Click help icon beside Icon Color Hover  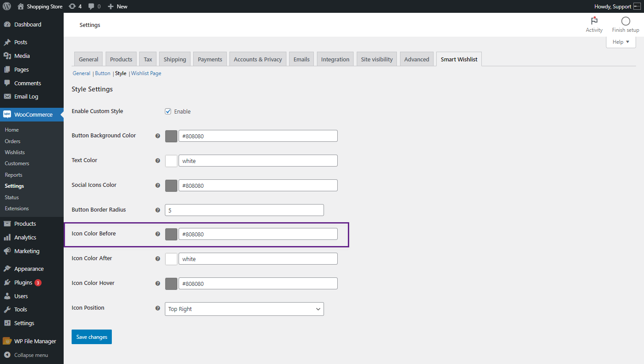coord(158,284)
